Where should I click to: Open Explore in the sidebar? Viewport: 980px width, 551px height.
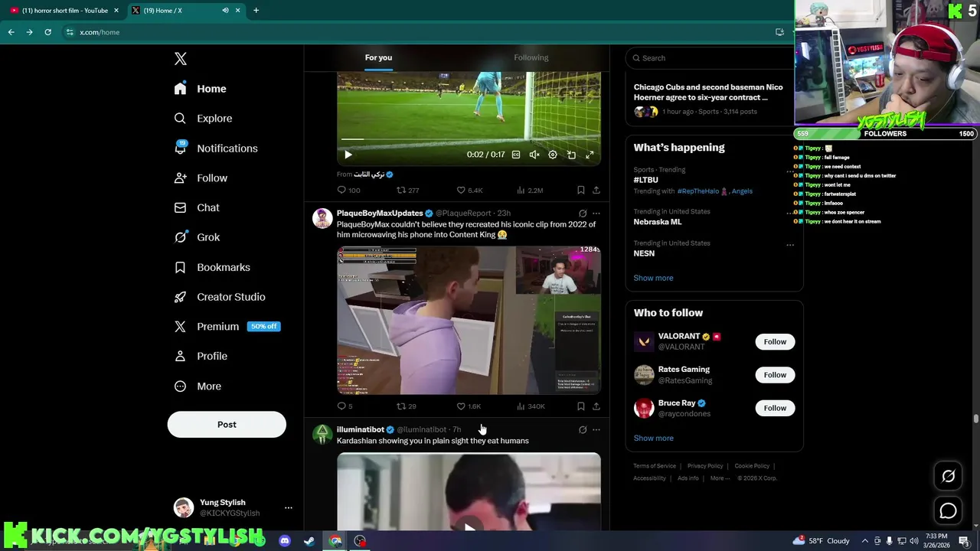point(203,119)
